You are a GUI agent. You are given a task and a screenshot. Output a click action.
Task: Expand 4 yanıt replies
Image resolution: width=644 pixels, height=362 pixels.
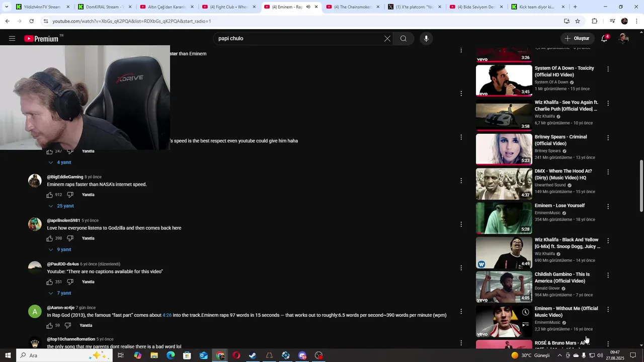[x=60, y=162]
